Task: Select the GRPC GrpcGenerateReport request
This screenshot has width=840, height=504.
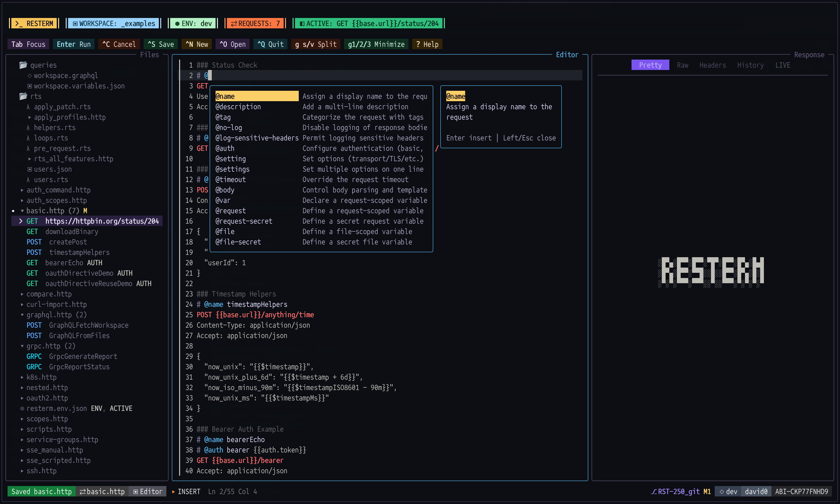Action: (x=72, y=356)
